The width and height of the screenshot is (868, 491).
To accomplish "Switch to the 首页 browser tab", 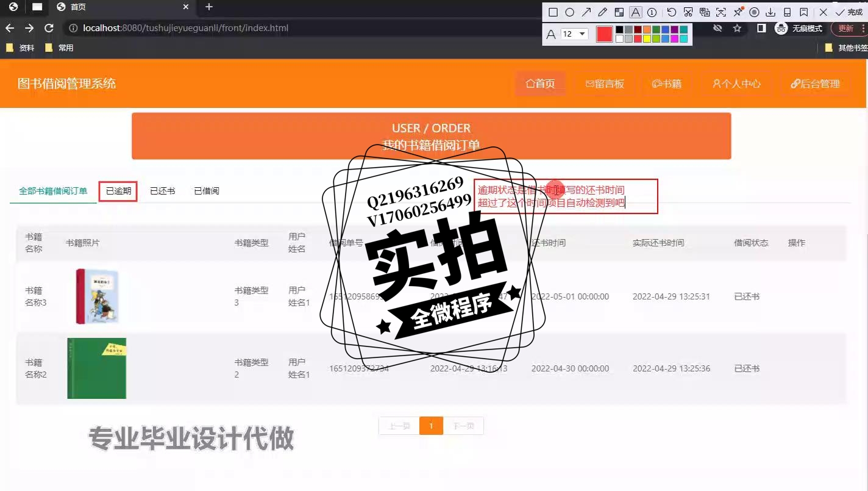I will 122,7.
